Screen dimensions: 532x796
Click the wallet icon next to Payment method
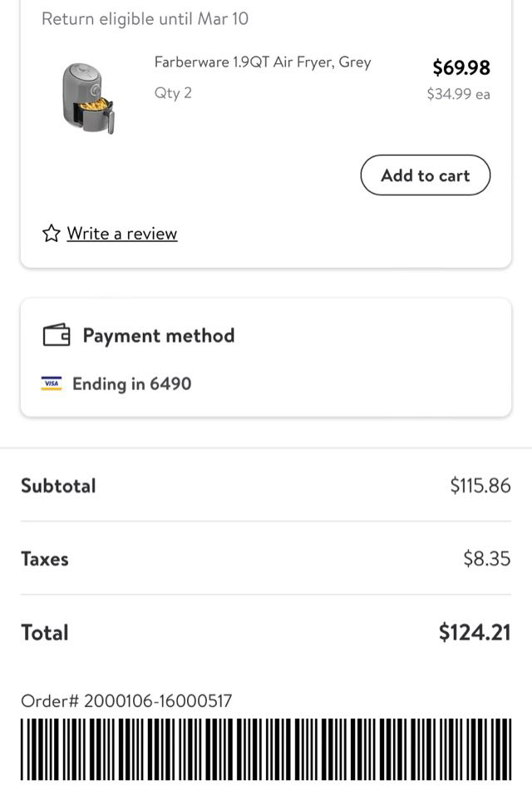(57, 335)
